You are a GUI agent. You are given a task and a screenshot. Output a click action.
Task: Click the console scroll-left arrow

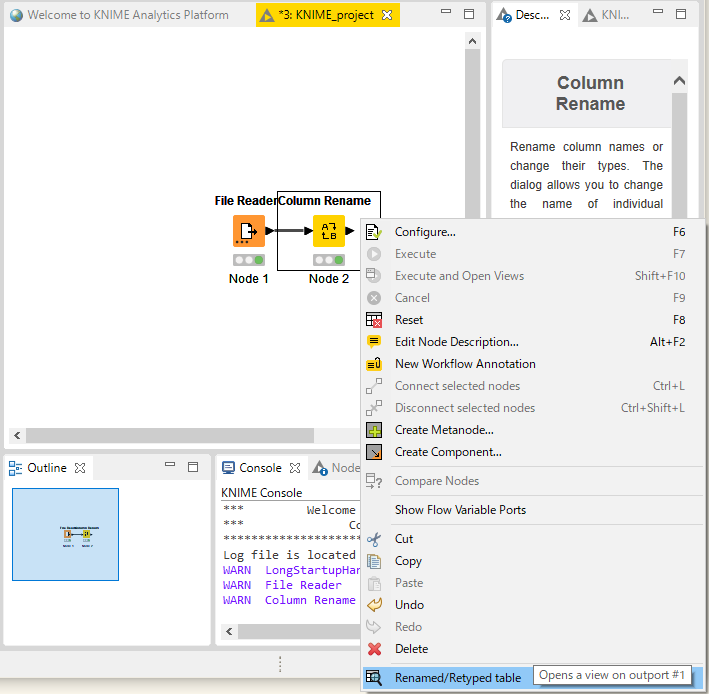pos(229,632)
